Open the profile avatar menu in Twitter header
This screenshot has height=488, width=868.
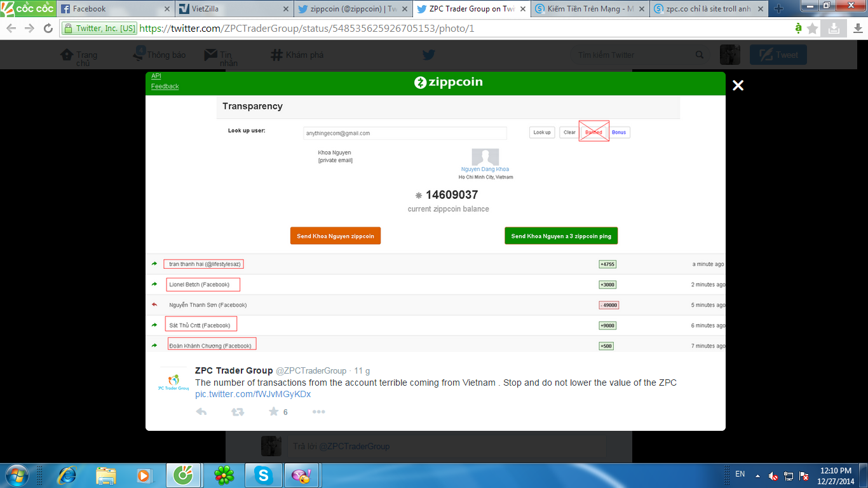730,55
